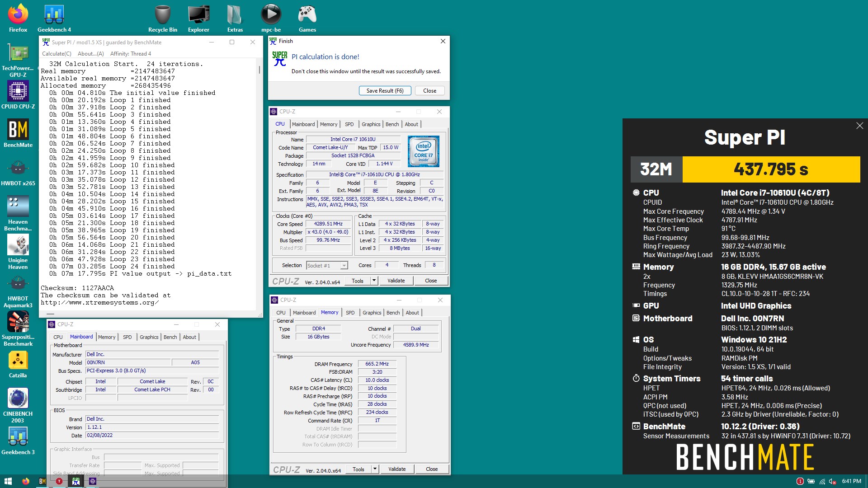Click the Intel Core i7 logo in CPU-Z
Screen dimensions: 868x488
(x=423, y=152)
